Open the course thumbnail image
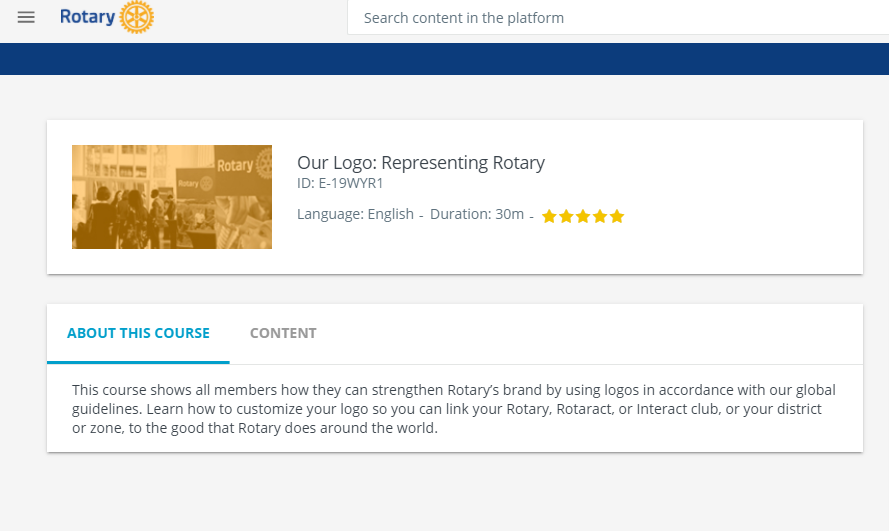This screenshot has height=531, width=889. (172, 197)
